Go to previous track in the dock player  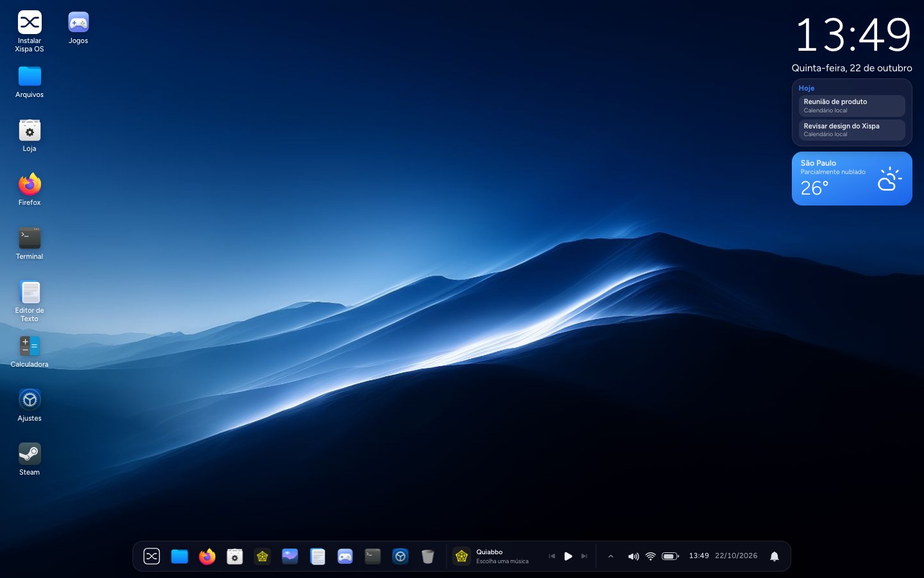pos(552,556)
